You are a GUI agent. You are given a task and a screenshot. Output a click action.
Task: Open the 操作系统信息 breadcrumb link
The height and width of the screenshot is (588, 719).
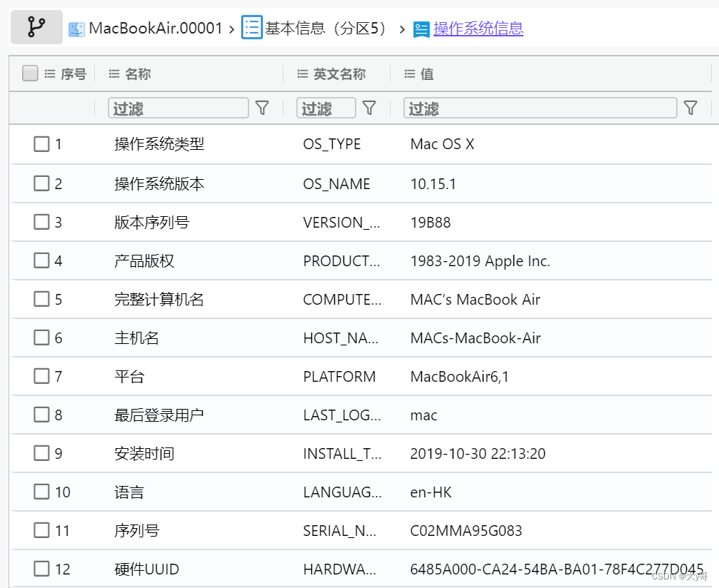coord(478,29)
